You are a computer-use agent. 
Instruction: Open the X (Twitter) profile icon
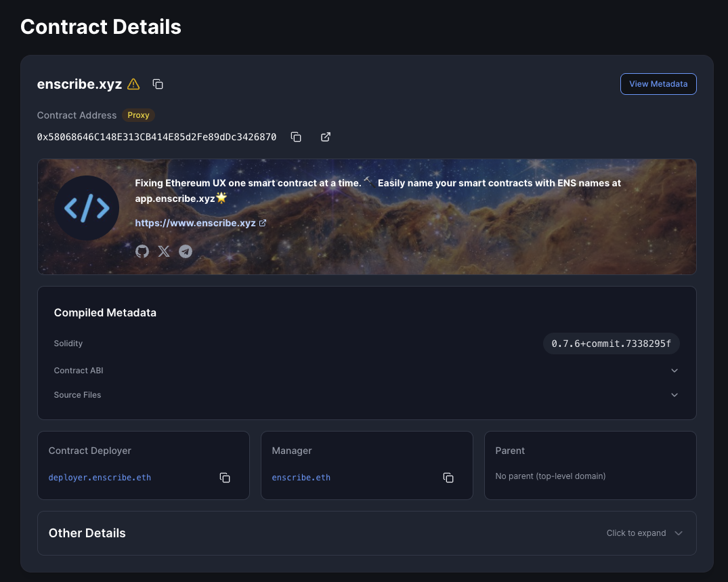click(x=164, y=251)
